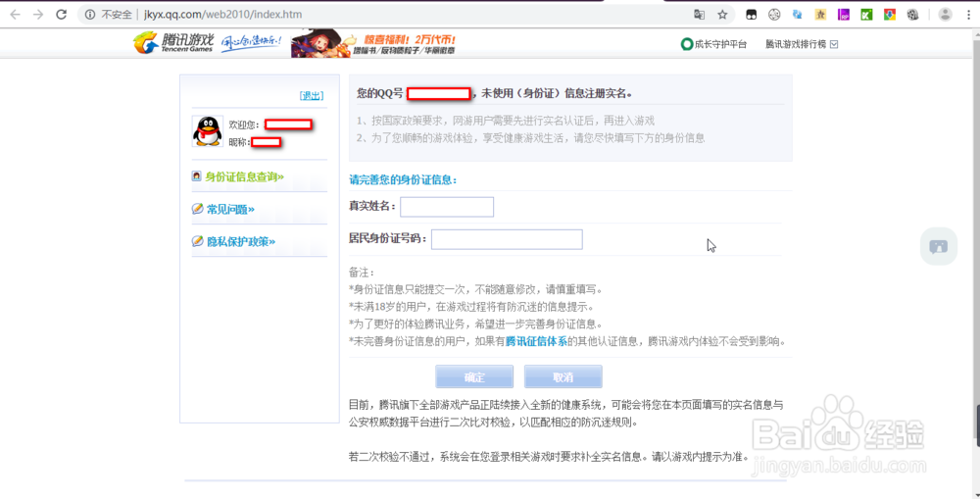Screen dimensions: 980x499
Task: Click the not-secure site info icon
Action: point(90,15)
